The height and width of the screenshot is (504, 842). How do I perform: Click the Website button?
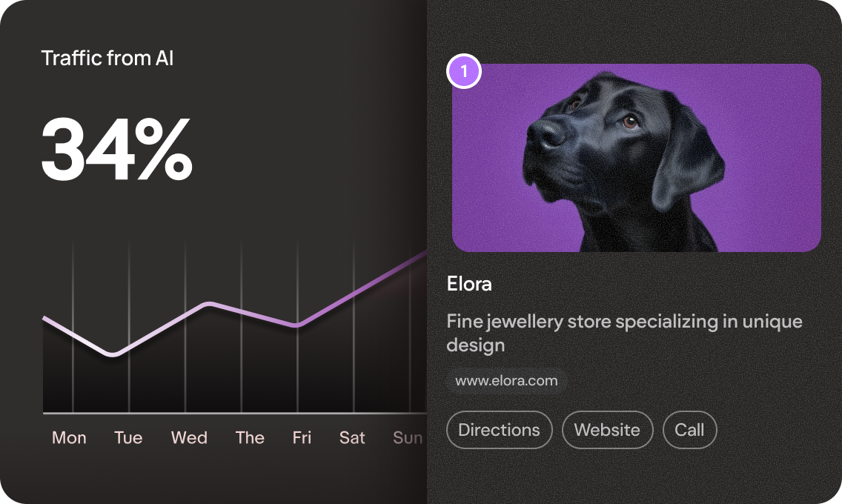click(607, 430)
